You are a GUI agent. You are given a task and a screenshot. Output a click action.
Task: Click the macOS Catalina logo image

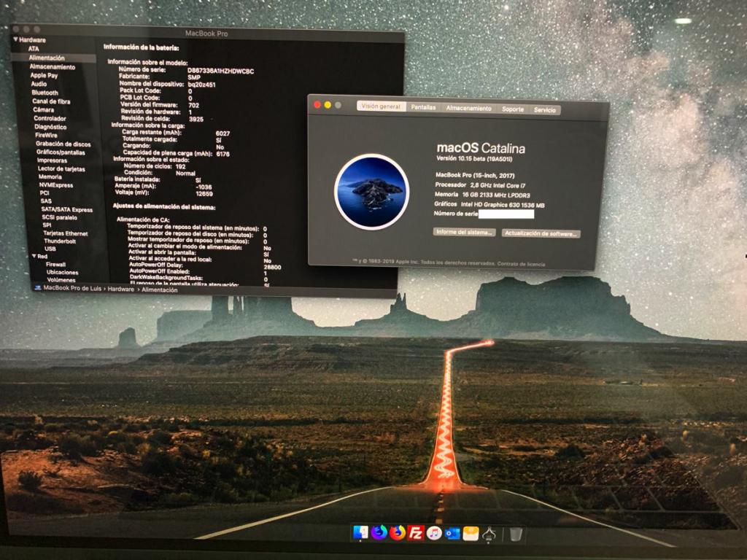coord(372,192)
